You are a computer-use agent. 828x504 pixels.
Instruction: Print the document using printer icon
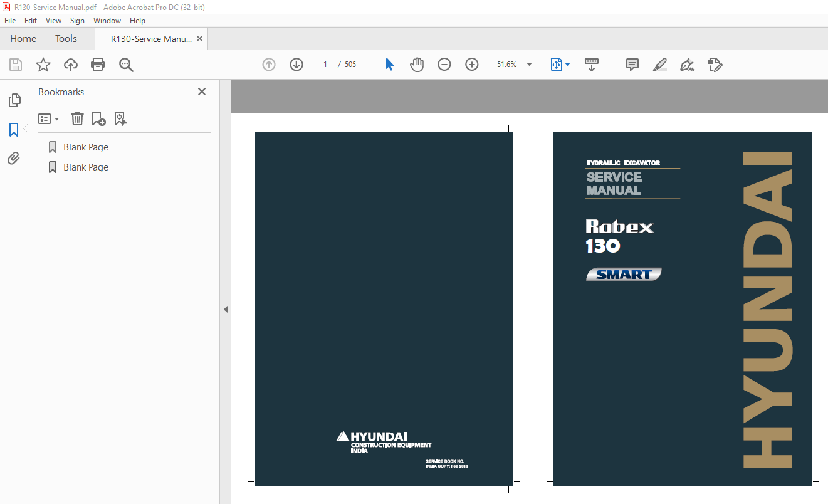click(98, 65)
